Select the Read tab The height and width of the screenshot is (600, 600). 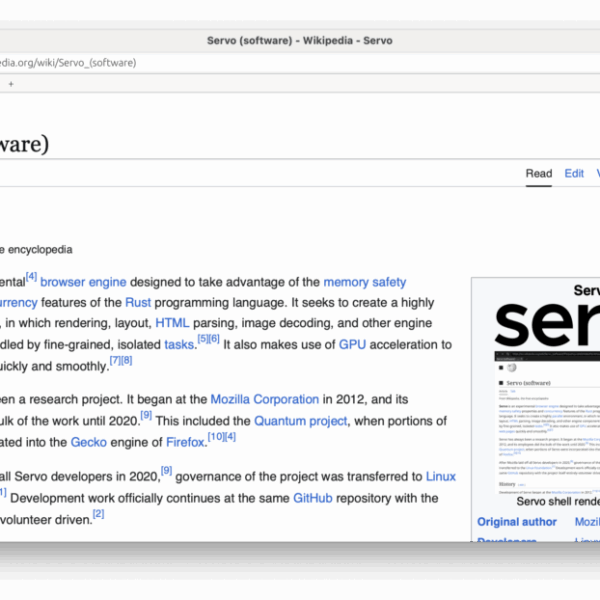[538, 174]
